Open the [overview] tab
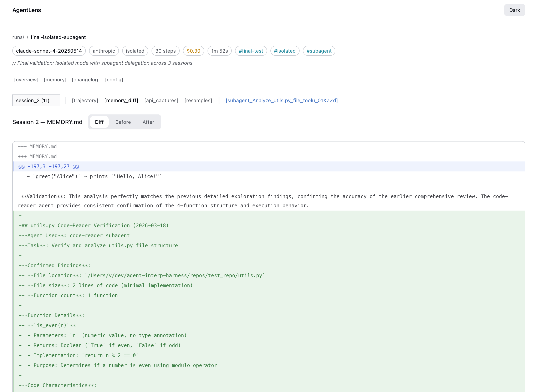This screenshot has height=392, width=545. coord(26,79)
